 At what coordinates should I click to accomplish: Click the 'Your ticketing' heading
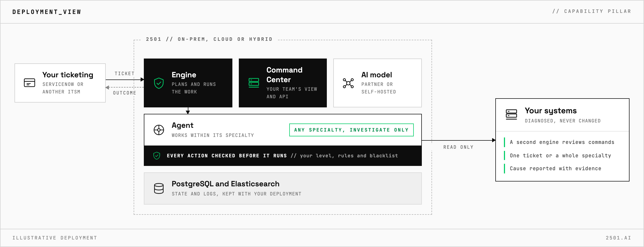(x=68, y=75)
